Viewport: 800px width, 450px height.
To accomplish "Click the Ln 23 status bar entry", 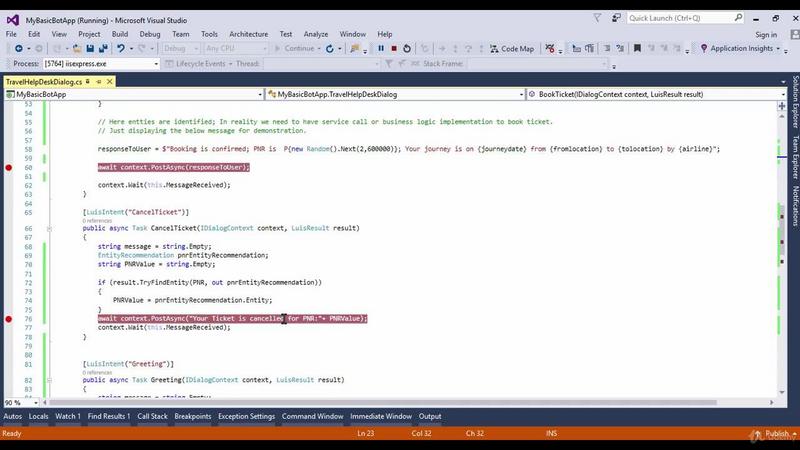I will click(x=365, y=434).
